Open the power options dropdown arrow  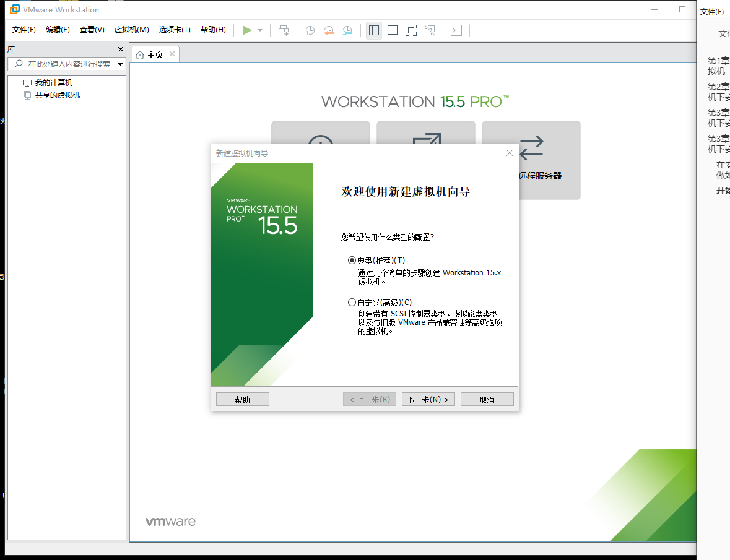tap(260, 30)
